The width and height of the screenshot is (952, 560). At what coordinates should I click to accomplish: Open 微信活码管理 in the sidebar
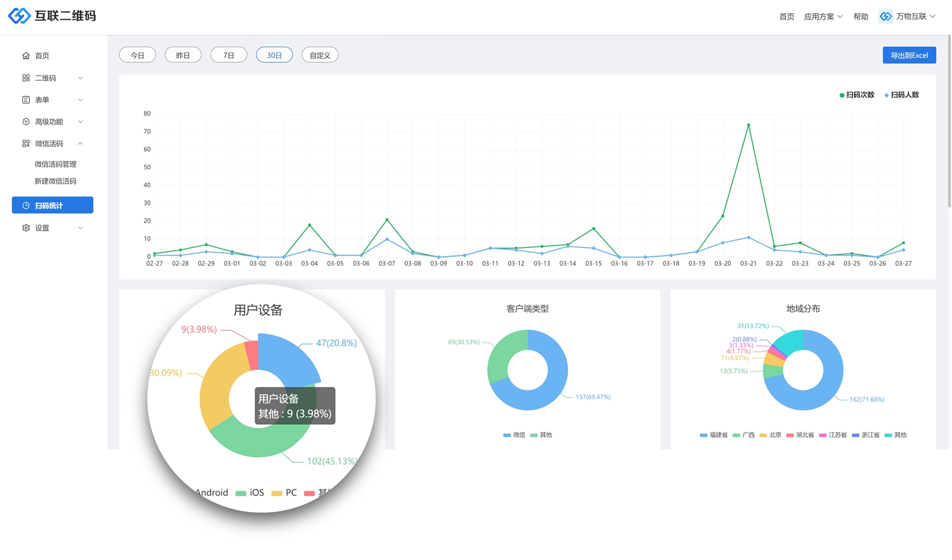tap(55, 164)
